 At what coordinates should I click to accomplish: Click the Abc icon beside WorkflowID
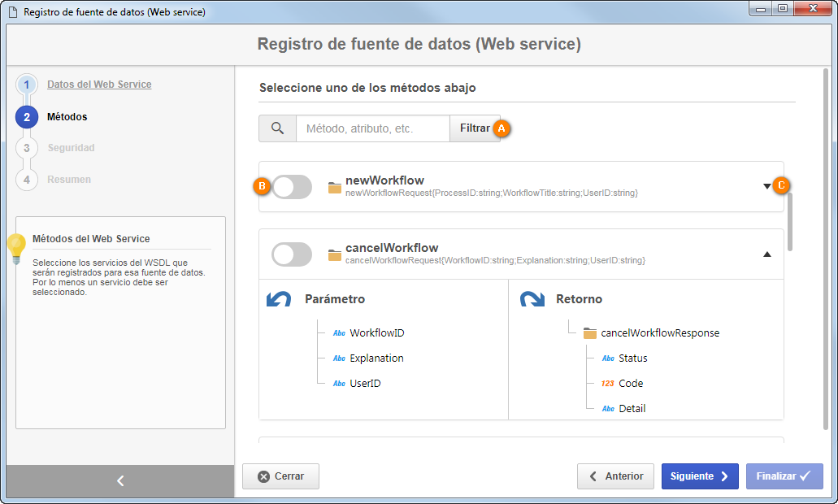[340, 333]
